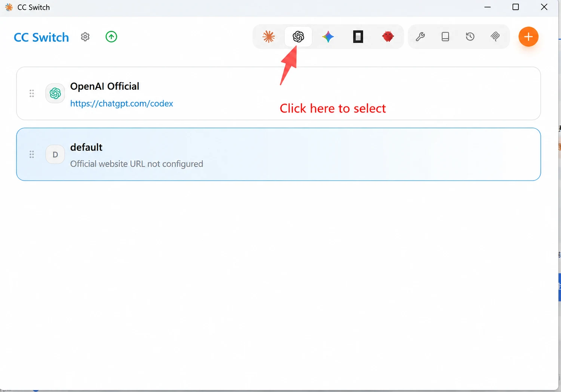561x392 pixels.
Task: Open the https://chatgpt.com/codex link
Action: click(x=122, y=104)
